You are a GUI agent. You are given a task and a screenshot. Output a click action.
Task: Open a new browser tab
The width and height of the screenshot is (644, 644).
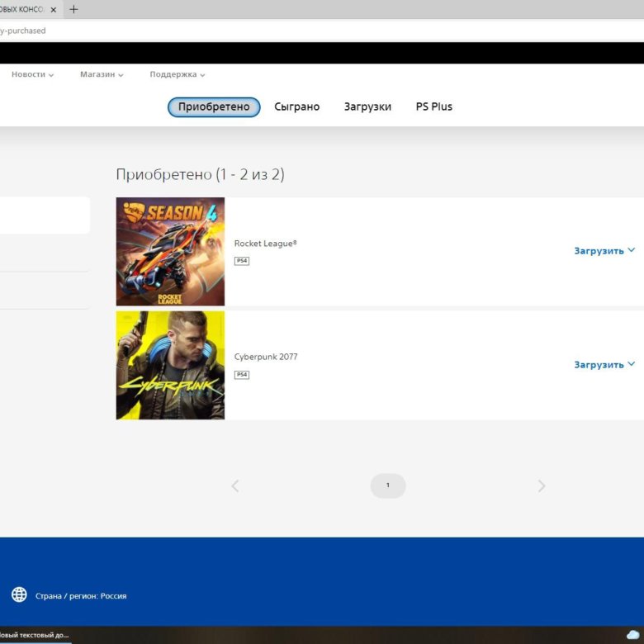tap(73, 9)
